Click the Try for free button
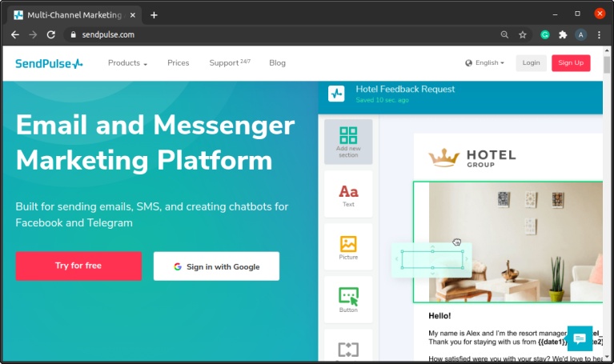This screenshot has height=364, width=614. [x=78, y=266]
